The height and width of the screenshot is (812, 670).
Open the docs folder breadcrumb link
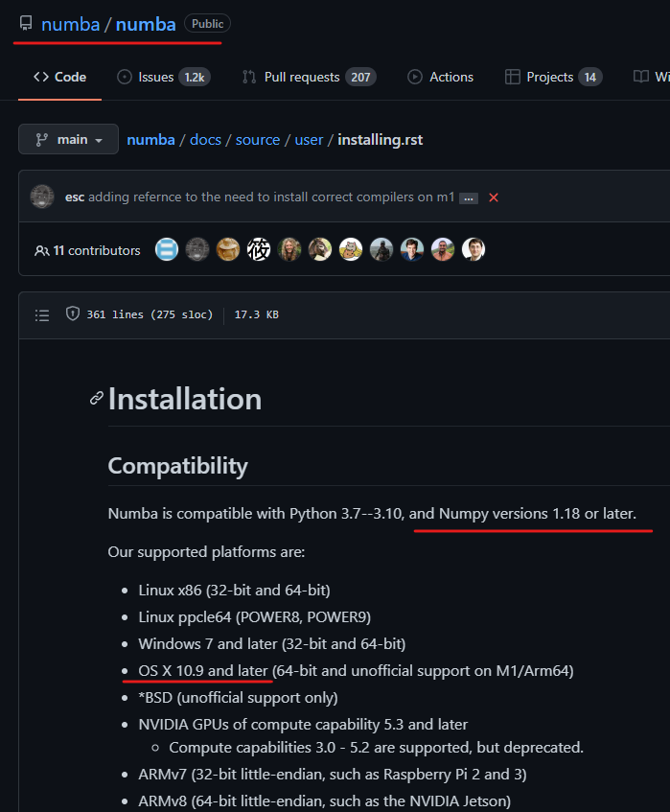click(205, 139)
